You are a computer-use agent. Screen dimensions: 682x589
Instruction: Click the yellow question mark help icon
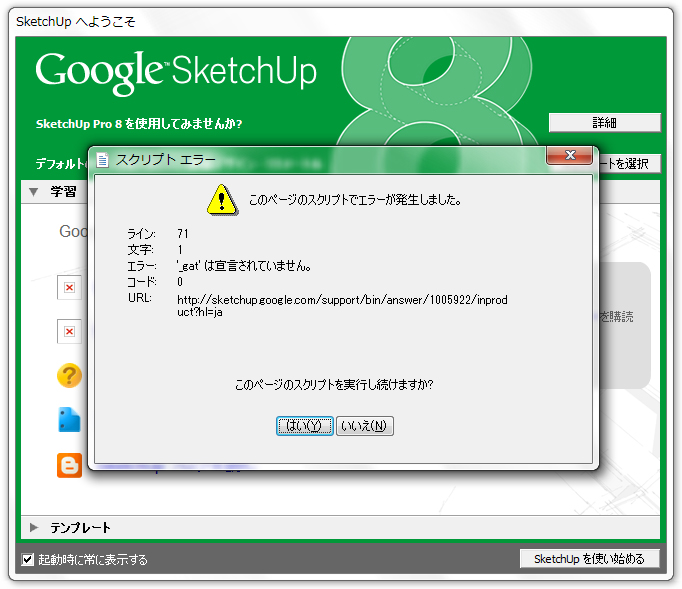69,376
